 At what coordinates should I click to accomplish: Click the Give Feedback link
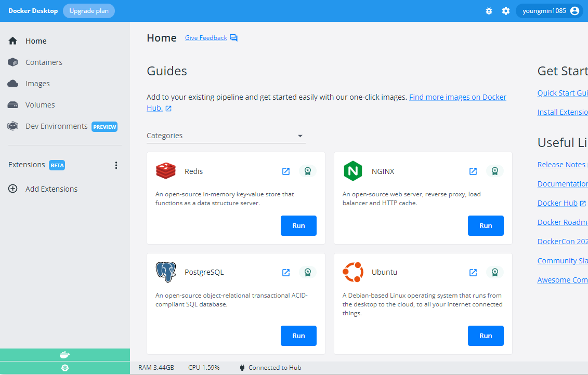click(x=206, y=38)
